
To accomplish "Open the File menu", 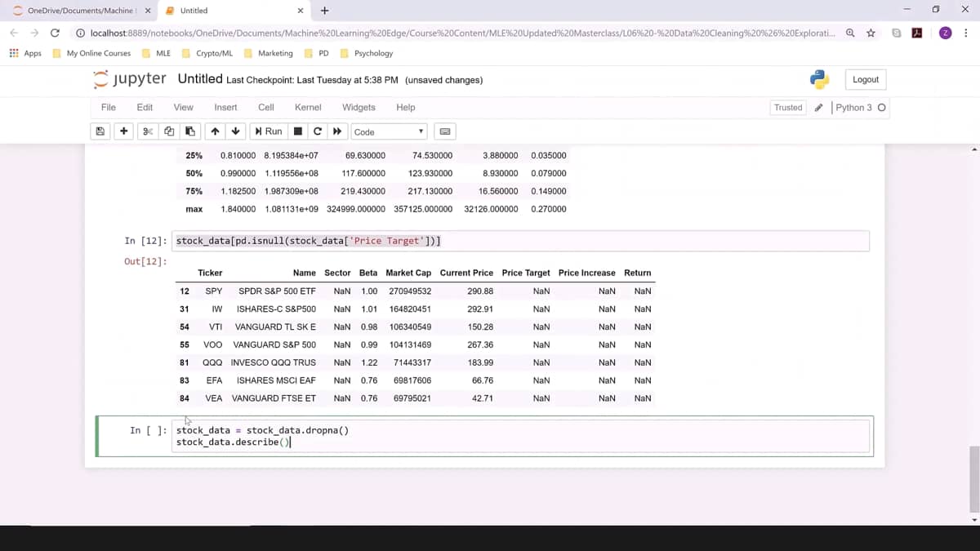I will (x=108, y=108).
